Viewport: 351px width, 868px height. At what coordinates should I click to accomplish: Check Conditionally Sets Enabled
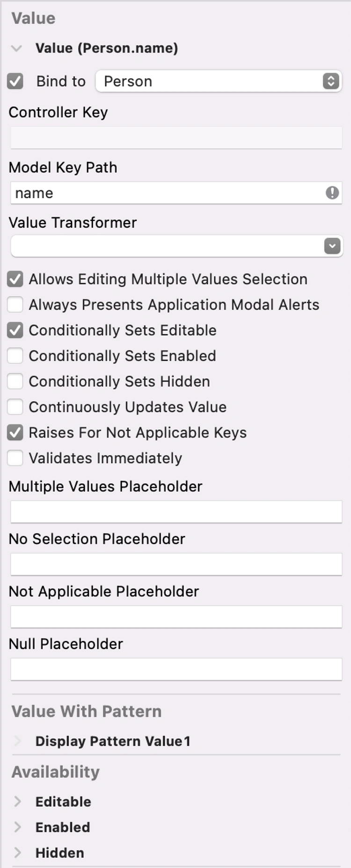tap(15, 356)
